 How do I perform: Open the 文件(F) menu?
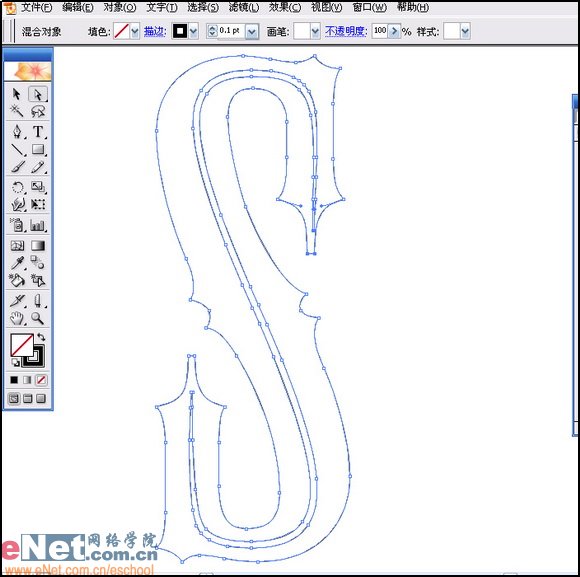pos(36,7)
